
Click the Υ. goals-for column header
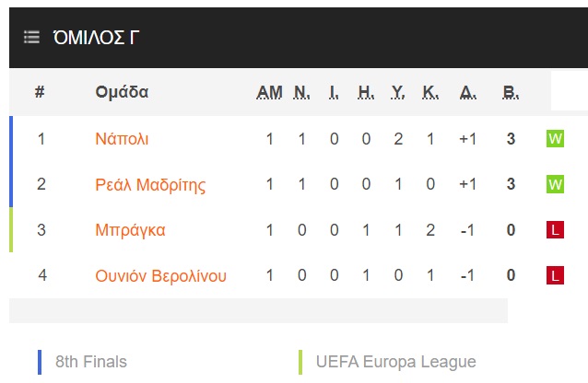click(x=398, y=92)
